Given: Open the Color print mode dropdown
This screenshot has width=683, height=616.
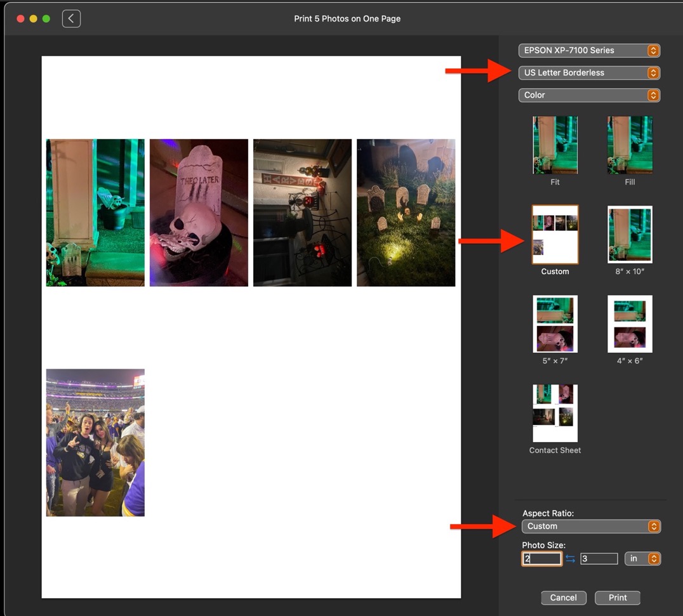Looking at the screenshot, I should (589, 95).
